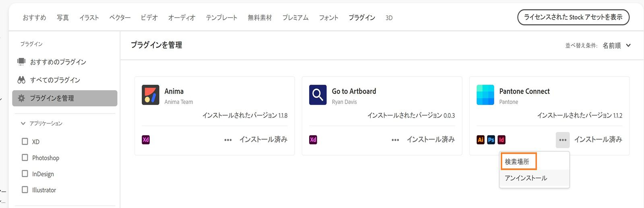Image resolution: width=644 pixels, height=208 pixels.
Task: Click the Ryan Davis author name
Action: [x=344, y=102]
